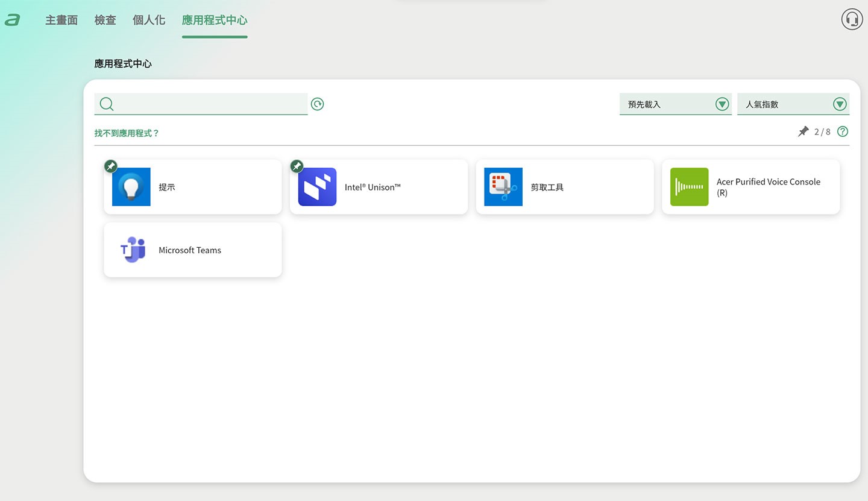The height and width of the screenshot is (501, 868).
Task: Open the headset support icon
Action: (x=852, y=19)
